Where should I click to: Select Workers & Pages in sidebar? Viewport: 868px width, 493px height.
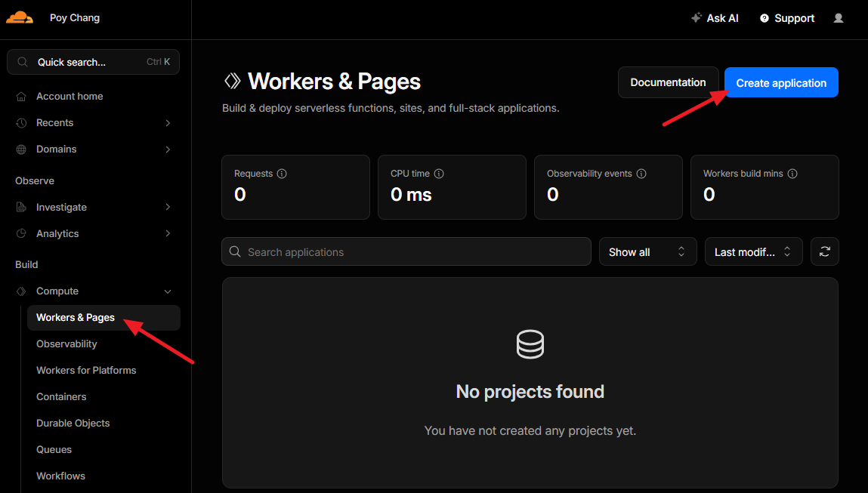[103, 318]
